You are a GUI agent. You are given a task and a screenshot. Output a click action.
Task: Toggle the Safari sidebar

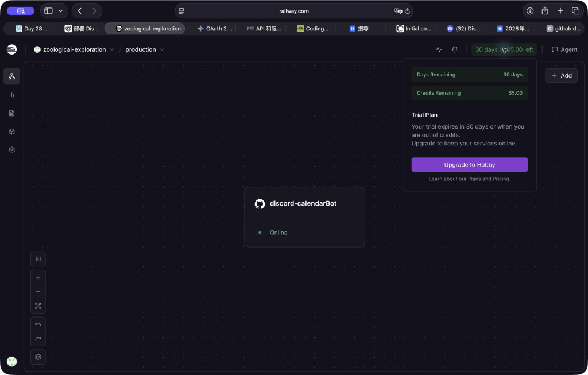coord(48,11)
